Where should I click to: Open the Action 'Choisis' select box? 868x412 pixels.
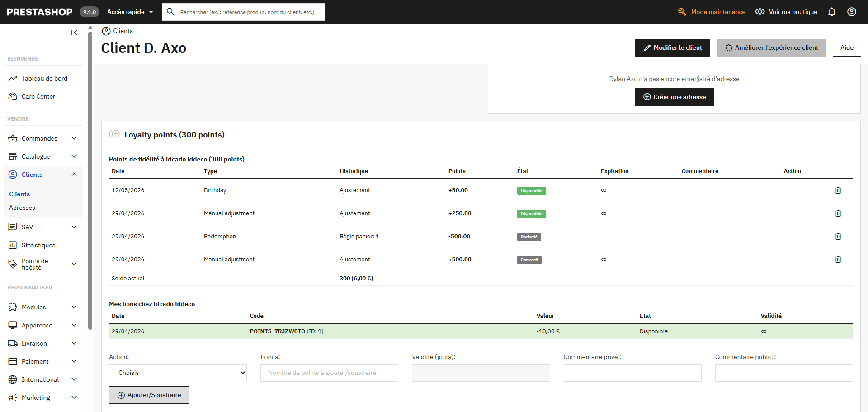(x=178, y=373)
